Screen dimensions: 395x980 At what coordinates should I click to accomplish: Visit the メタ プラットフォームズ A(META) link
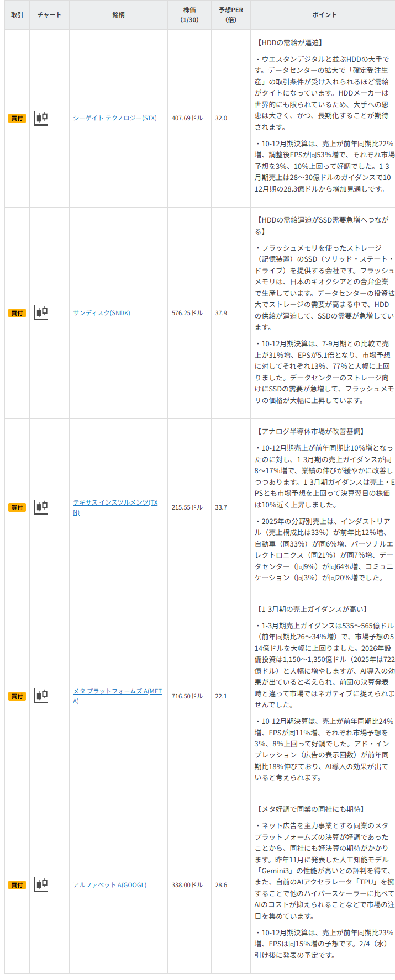117,691
